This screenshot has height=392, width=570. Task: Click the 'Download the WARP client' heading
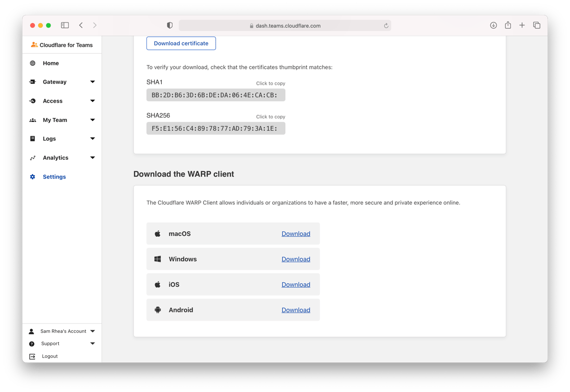[x=184, y=174]
